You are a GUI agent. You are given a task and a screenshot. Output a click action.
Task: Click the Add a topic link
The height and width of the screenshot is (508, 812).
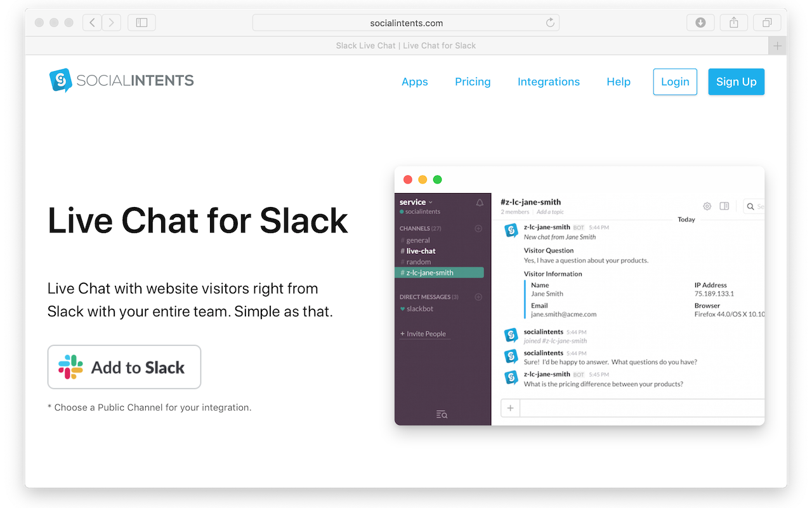pos(550,212)
